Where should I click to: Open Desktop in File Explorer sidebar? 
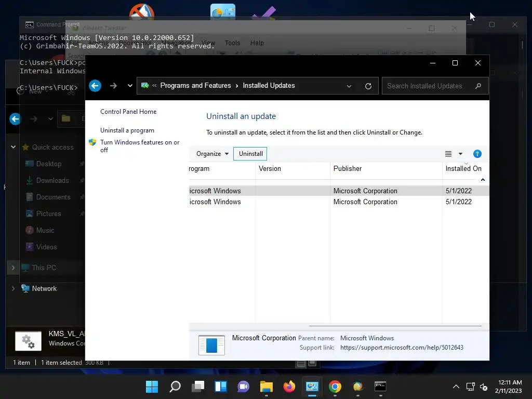point(49,164)
